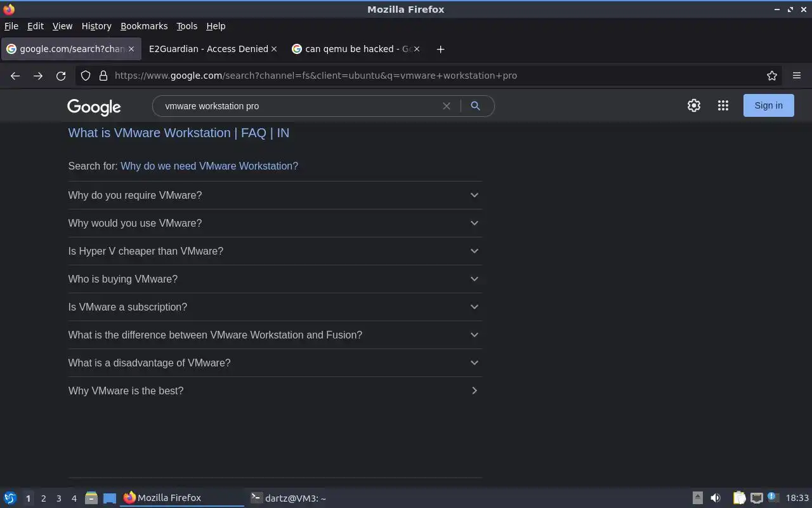Click the Google search magnifier button
The image size is (812, 508).
pos(475,106)
